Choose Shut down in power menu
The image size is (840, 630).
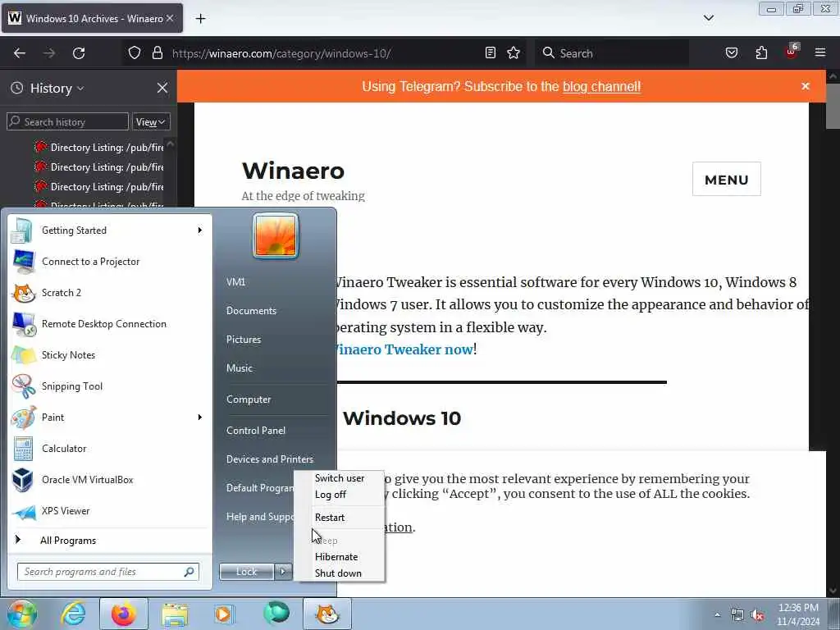(339, 573)
